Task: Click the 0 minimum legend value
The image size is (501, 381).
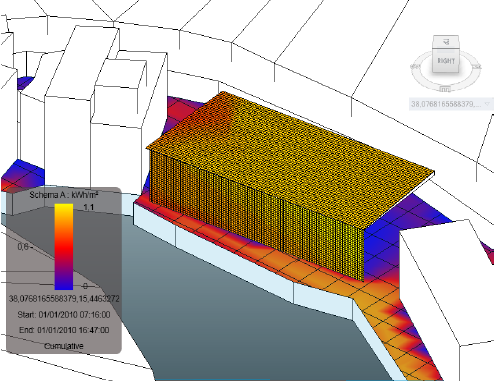Action: pyautogui.click(x=85, y=286)
